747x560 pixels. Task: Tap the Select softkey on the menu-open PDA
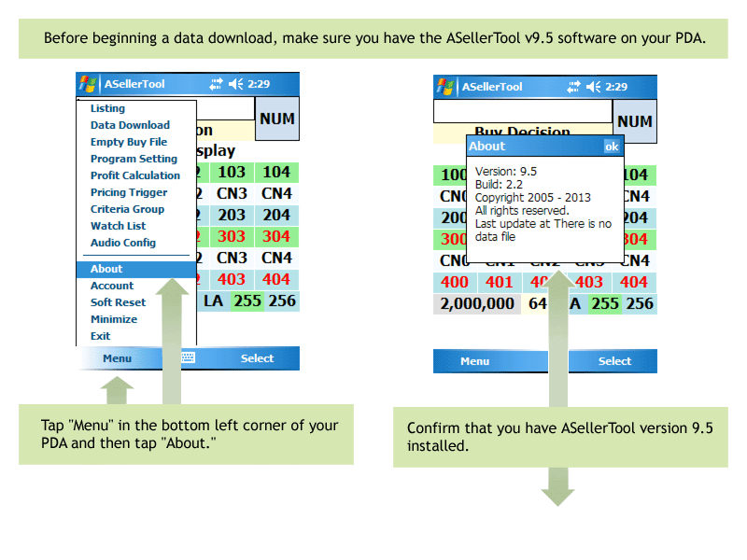[x=258, y=358]
